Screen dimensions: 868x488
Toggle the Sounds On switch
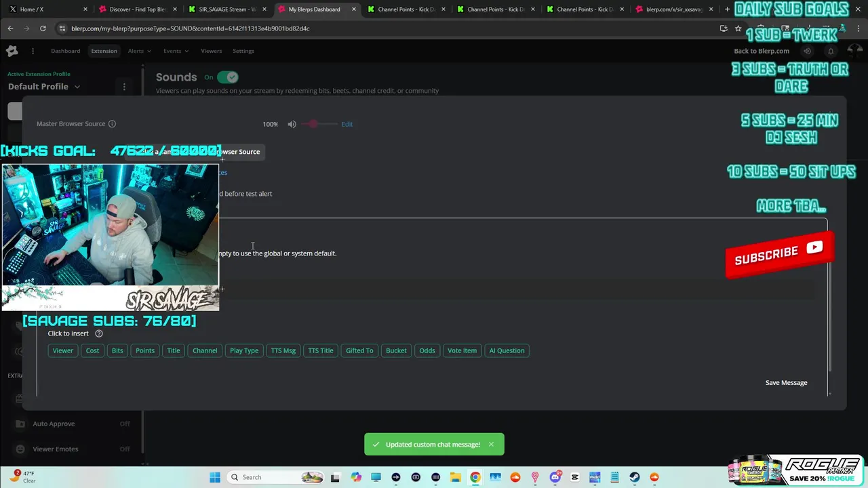pos(228,77)
